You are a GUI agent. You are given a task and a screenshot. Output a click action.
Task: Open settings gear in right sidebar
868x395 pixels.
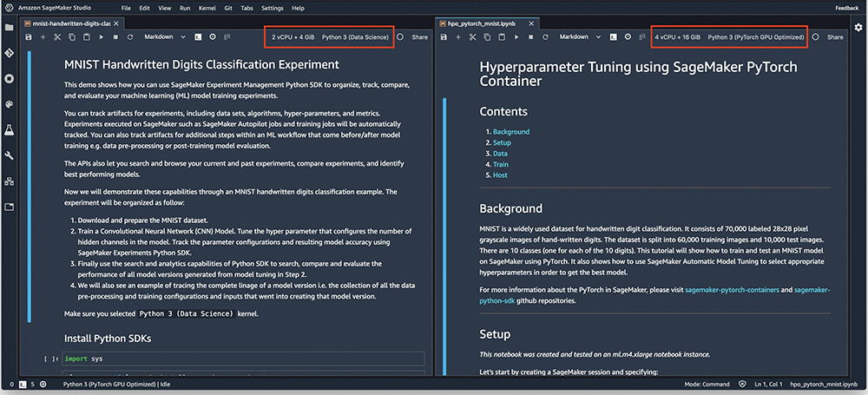click(x=858, y=28)
